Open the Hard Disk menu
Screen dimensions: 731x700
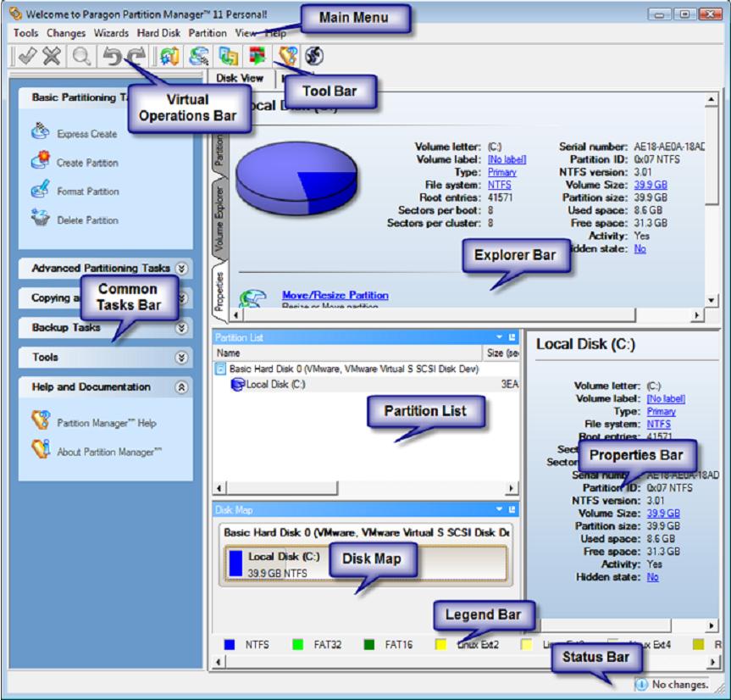(158, 33)
